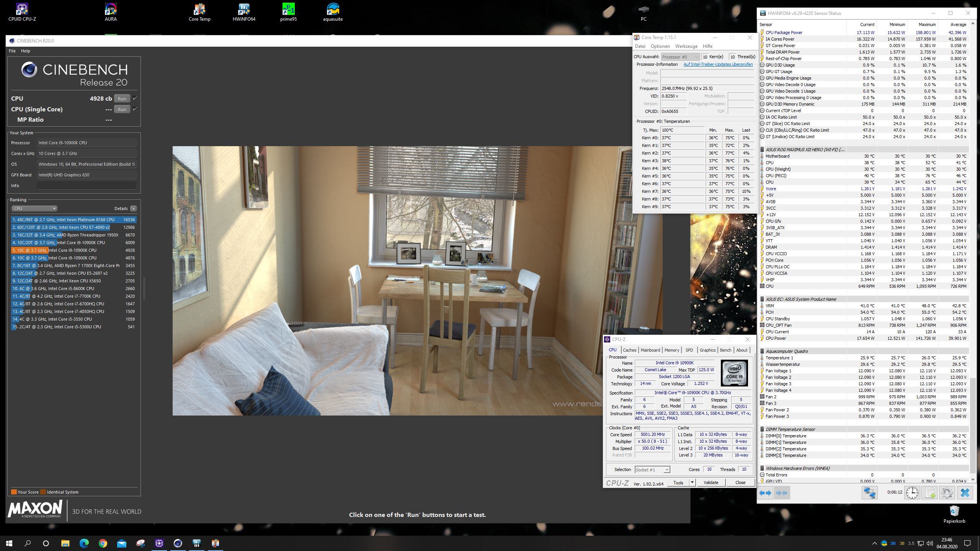Open aquasuite desktop shortcut

tap(333, 12)
